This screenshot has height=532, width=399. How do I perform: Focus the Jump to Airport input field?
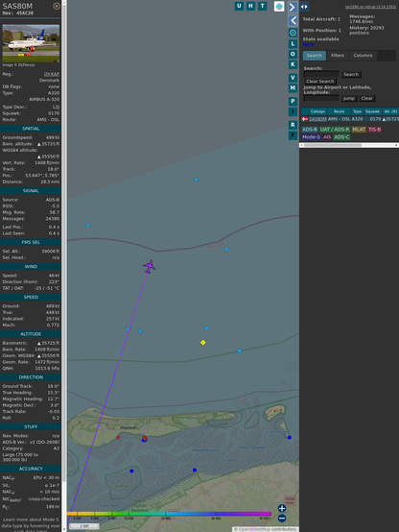[x=321, y=98]
